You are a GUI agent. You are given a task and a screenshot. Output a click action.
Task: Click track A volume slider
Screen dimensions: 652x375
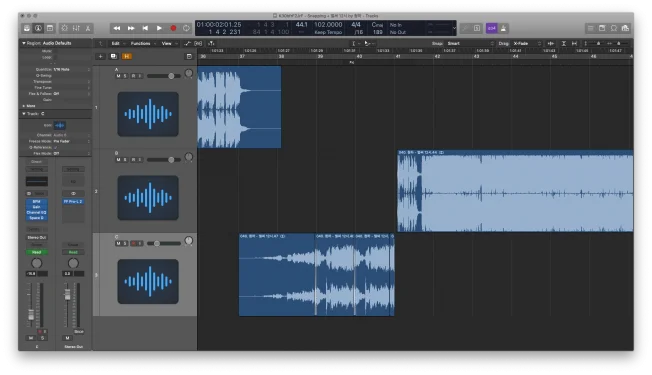[x=163, y=76]
